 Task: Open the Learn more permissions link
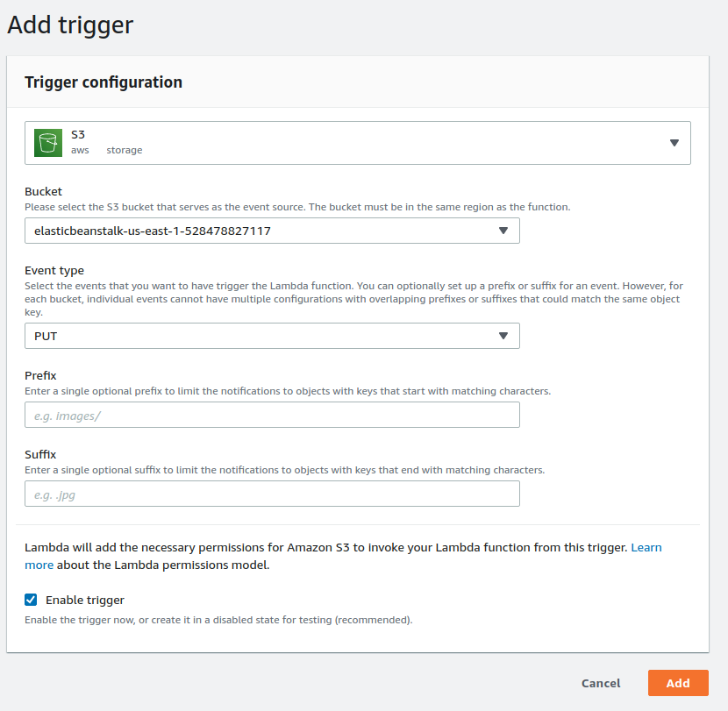pyautogui.click(x=646, y=547)
